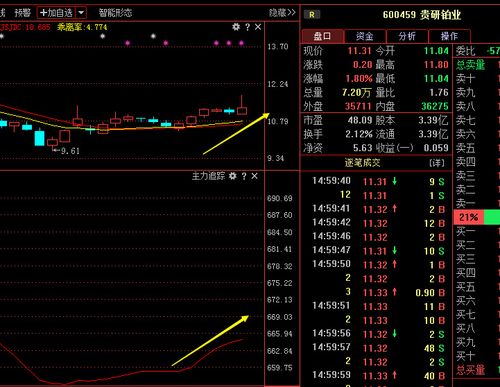500x387 pixels.
Task: Open settings gear of upper chart panel
Action: pyautogui.click(x=236, y=27)
